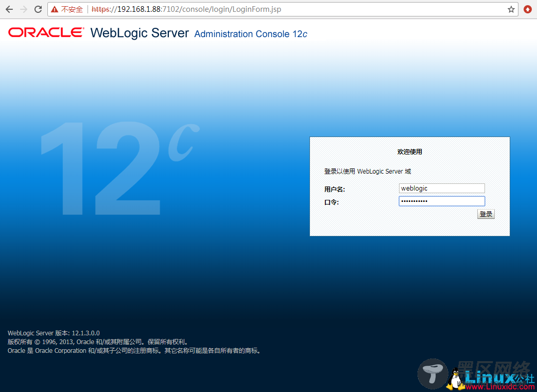Screen dimensions: 537x392
Task: Click the username field containing weblogic
Action: coord(442,188)
